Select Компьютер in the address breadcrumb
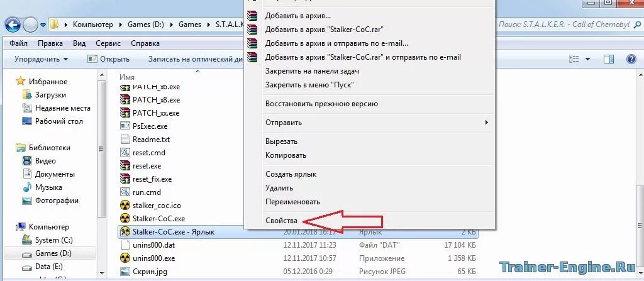The image size is (644, 281). pos(93,25)
